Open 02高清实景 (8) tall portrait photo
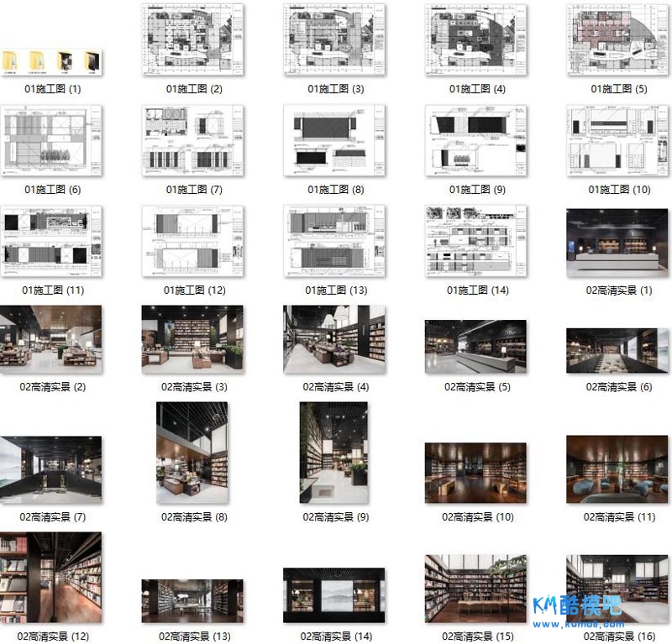672x644 pixels. click(x=192, y=453)
